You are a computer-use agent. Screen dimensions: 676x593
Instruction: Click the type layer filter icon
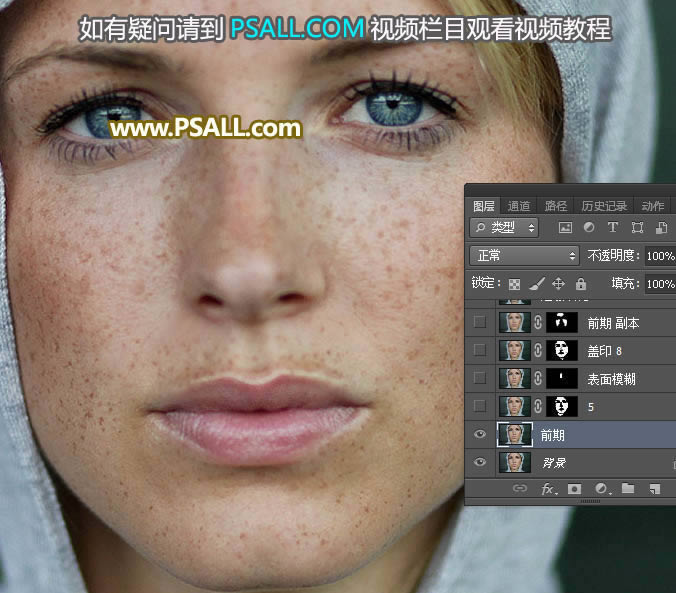613,228
